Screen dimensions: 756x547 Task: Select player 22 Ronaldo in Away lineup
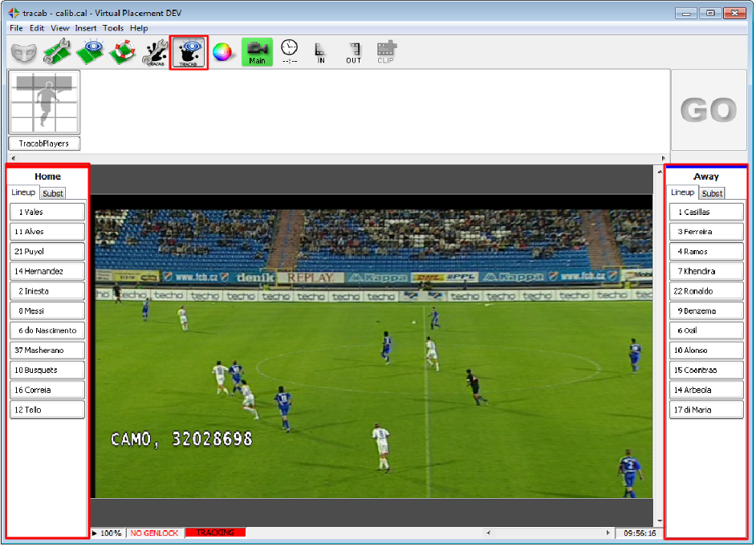(706, 291)
